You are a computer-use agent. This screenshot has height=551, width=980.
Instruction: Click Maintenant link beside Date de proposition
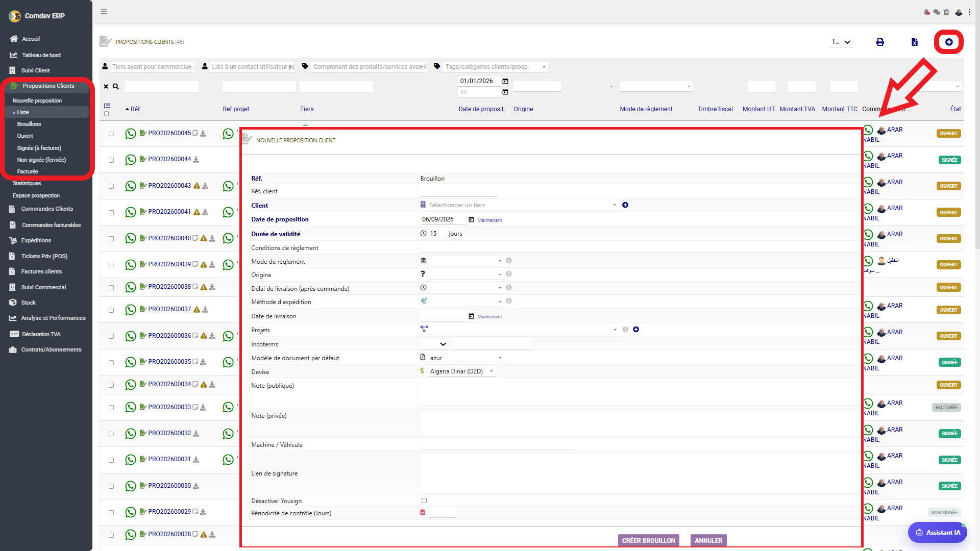pyautogui.click(x=489, y=220)
